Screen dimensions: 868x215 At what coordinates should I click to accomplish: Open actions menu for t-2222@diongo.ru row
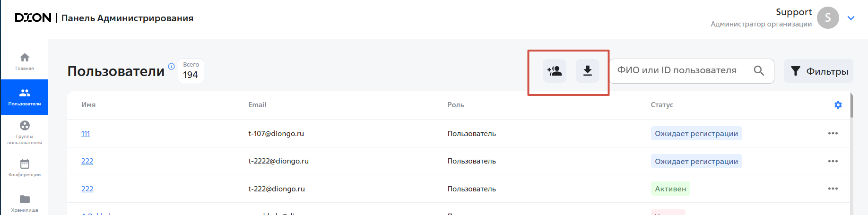833,161
